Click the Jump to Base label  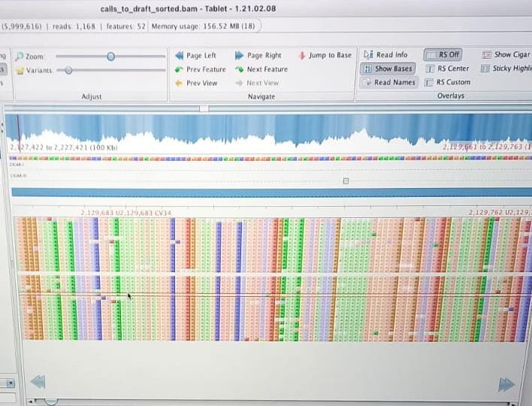[330, 55]
